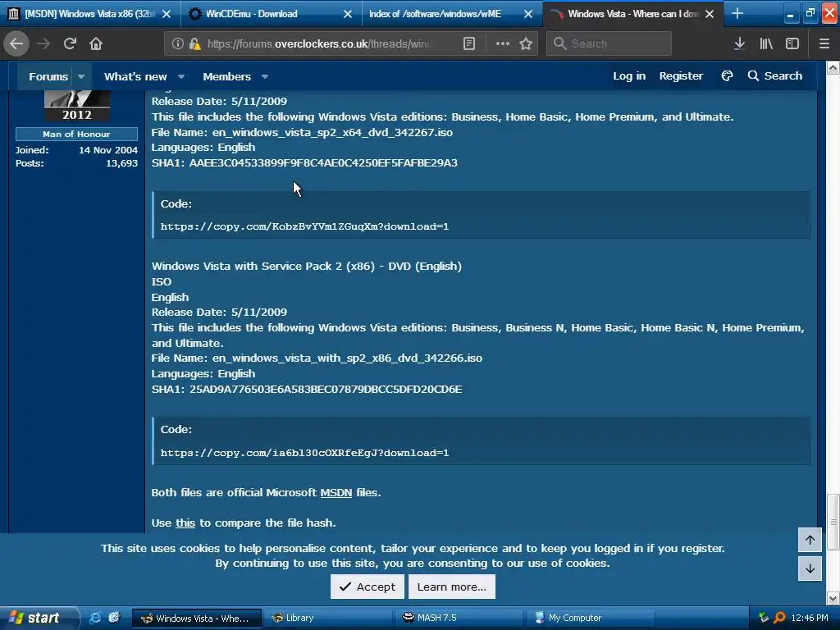This screenshot has width=840, height=630.
Task: Follow the MSDN link in the post
Action: point(336,492)
